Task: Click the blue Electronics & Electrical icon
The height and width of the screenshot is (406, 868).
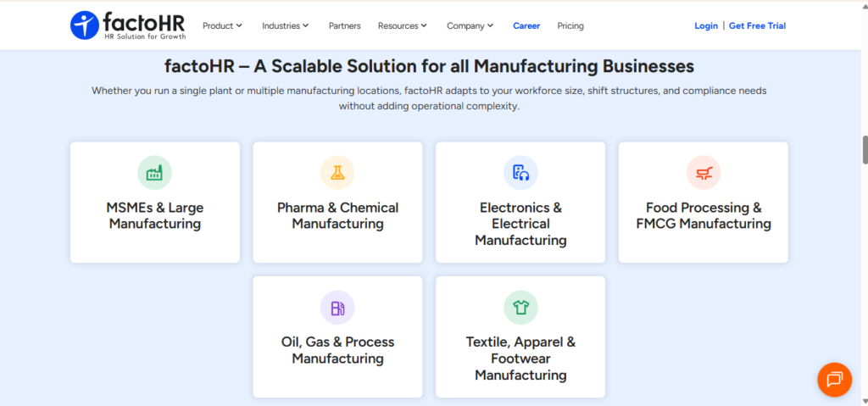Action: pyautogui.click(x=520, y=173)
